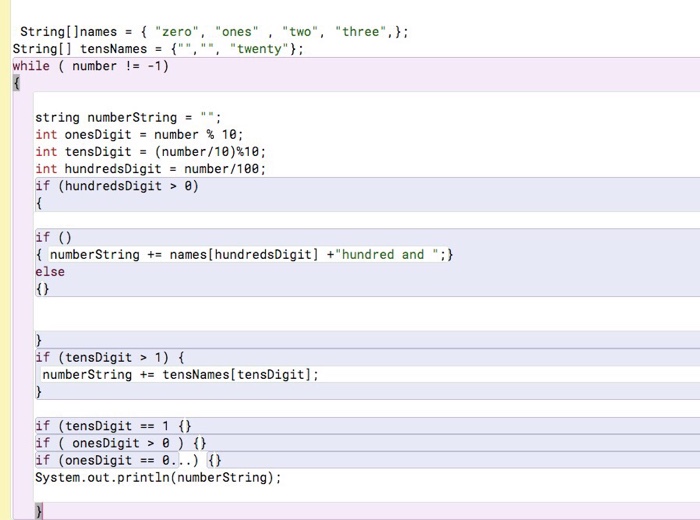Click the 'System.out.println(numberString);' line
The image size is (700, 520).
tap(158, 478)
